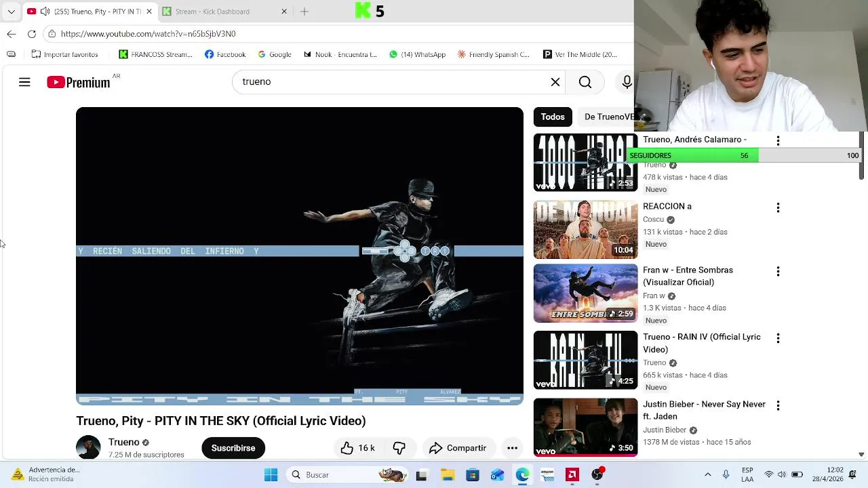Close the Kick Dashboard tab
Viewport: 868px width, 488px height.
pos(284,12)
